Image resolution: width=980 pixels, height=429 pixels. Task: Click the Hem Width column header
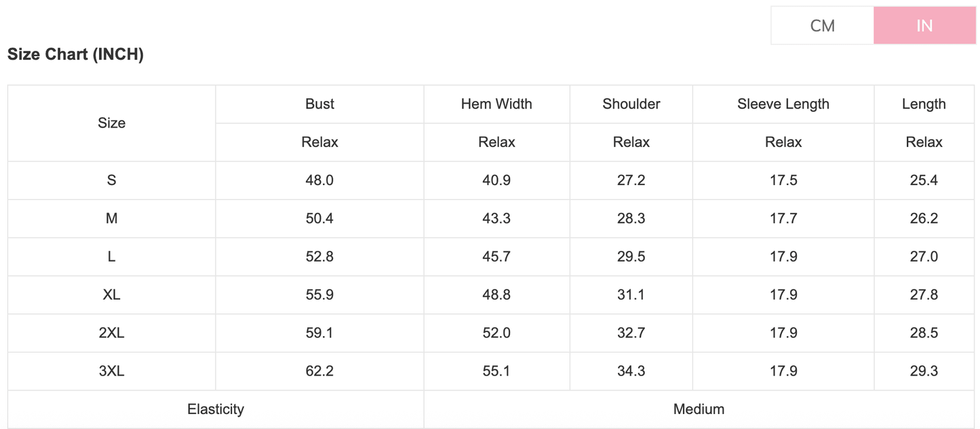496,104
